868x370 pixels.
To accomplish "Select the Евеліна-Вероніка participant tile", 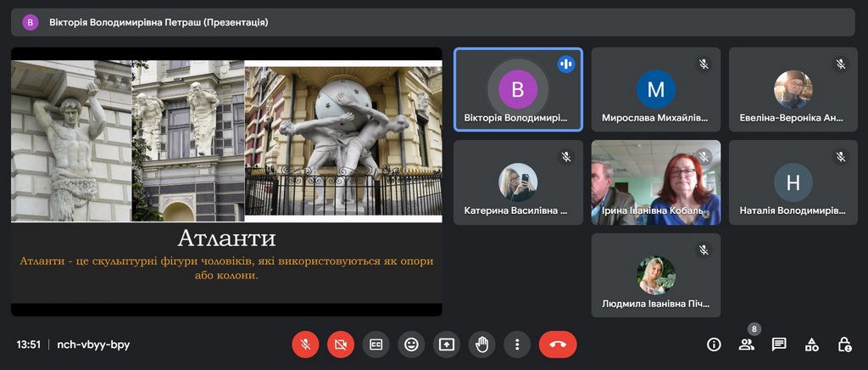I will pyautogui.click(x=793, y=89).
